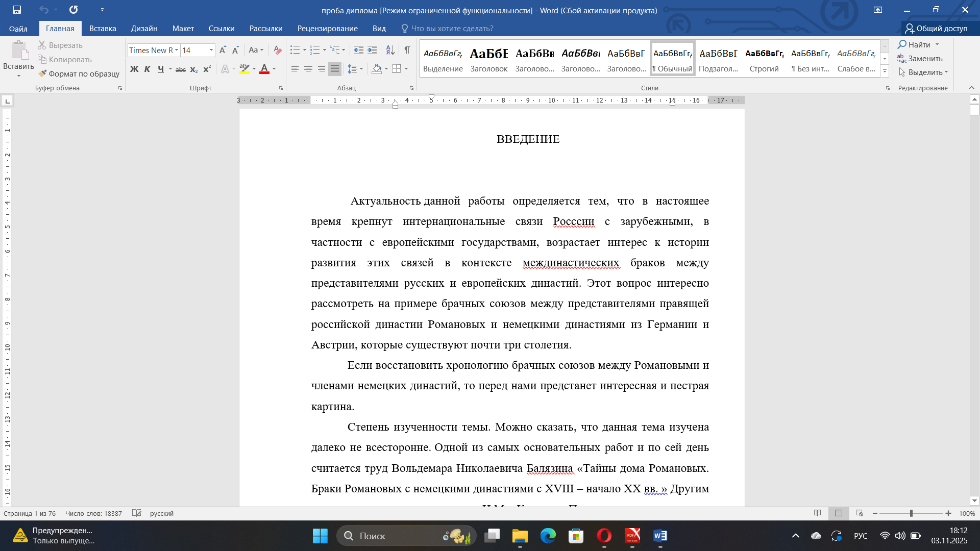Open the Рецензирование ribbon tab
The width and height of the screenshot is (980, 551).
pyautogui.click(x=327, y=29)
